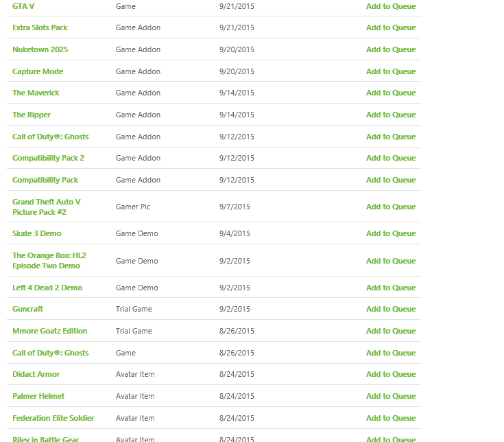The image size is (504, 442).
Task: Open the GTA V title link
Action: click(23, 6)
